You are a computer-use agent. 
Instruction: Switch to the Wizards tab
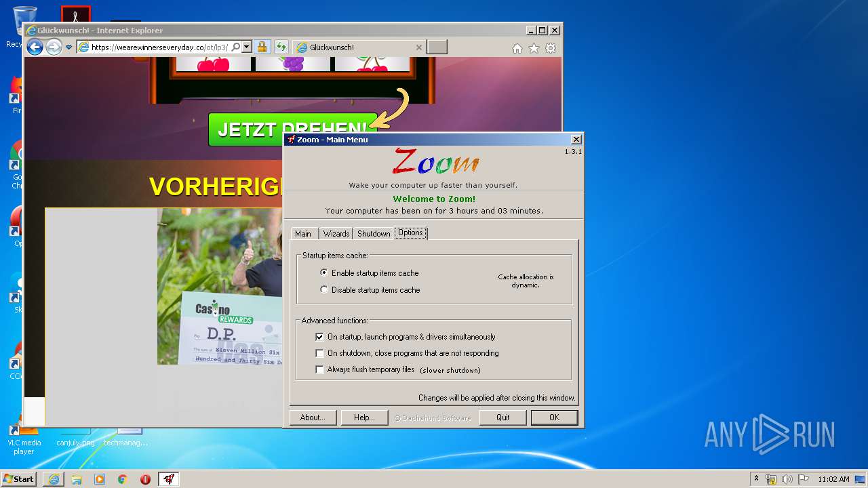pyautogui.click(x=336, y=233)
